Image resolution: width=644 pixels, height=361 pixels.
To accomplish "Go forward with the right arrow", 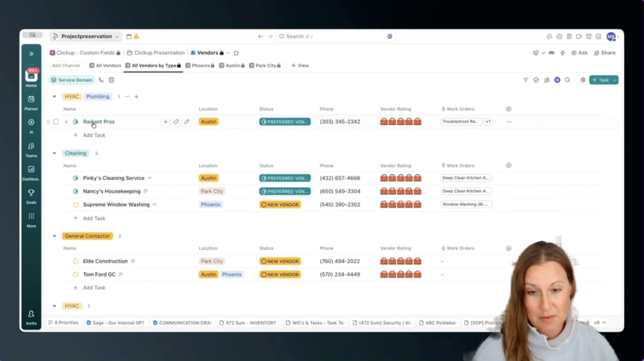I will pos(270,36).
